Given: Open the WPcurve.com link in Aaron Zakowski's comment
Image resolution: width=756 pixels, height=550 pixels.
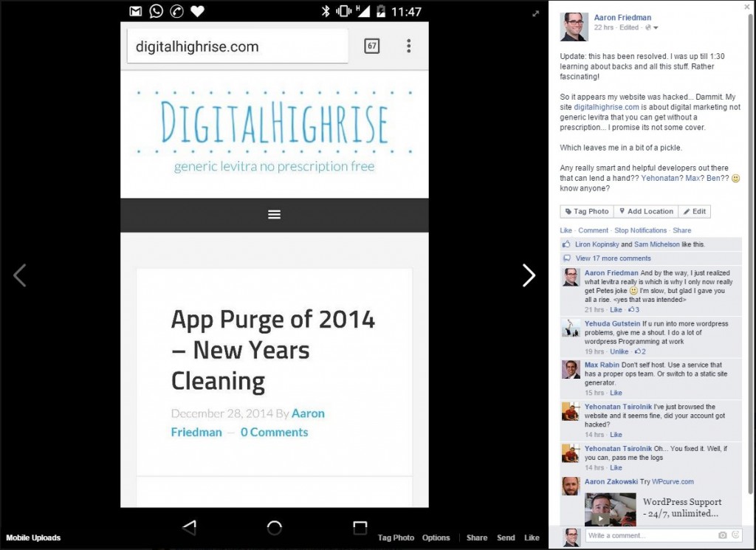Looking at the screenshot, I should click(x=673, y=481).
